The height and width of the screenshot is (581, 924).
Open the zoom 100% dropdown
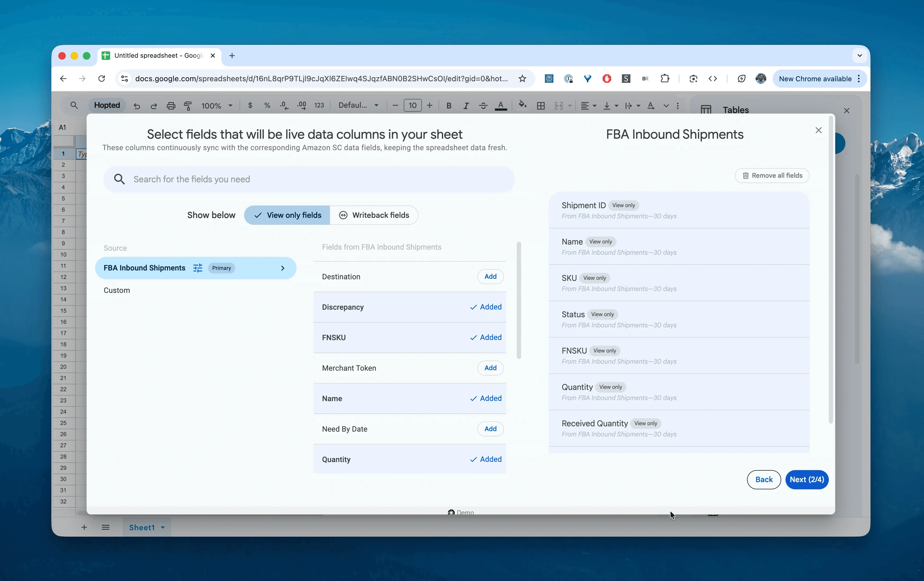(x=217, y=106)
